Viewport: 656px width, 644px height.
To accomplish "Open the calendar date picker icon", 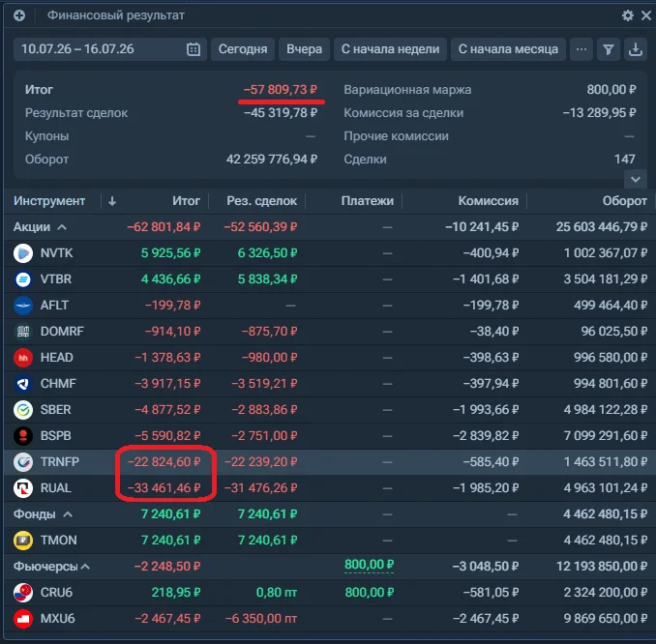I will point(194,49).
